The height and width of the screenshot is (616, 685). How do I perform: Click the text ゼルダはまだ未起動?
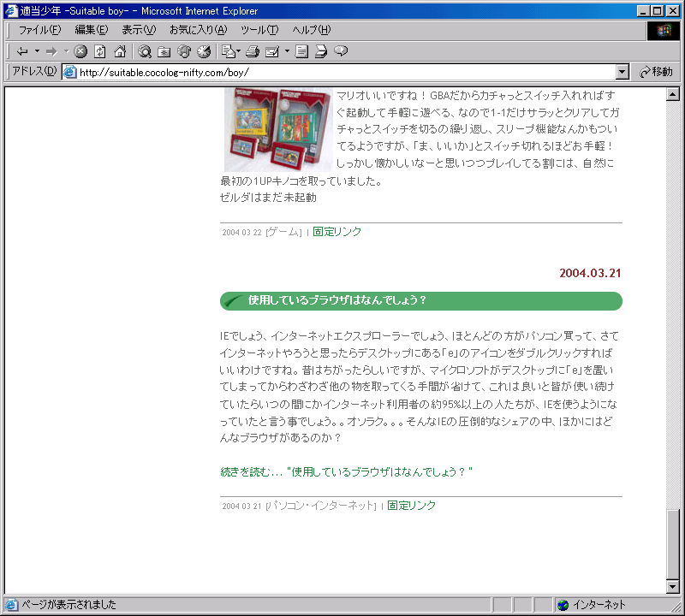pos(268,198)
